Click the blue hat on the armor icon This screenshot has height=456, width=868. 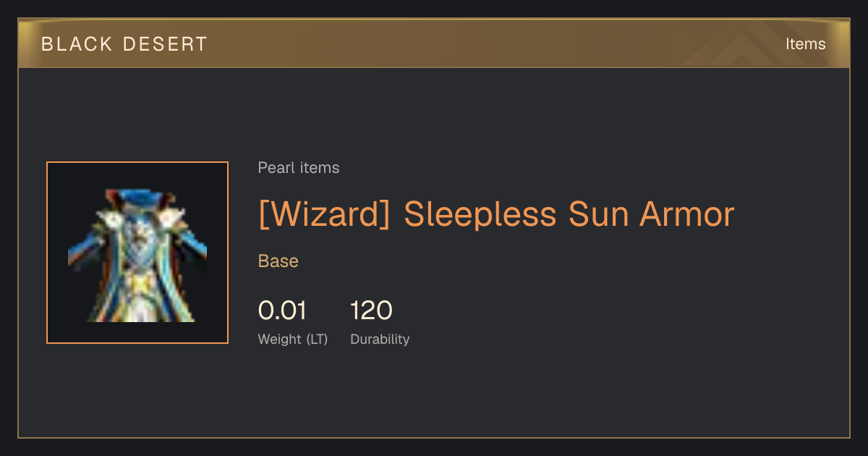(x=141, y=197)
